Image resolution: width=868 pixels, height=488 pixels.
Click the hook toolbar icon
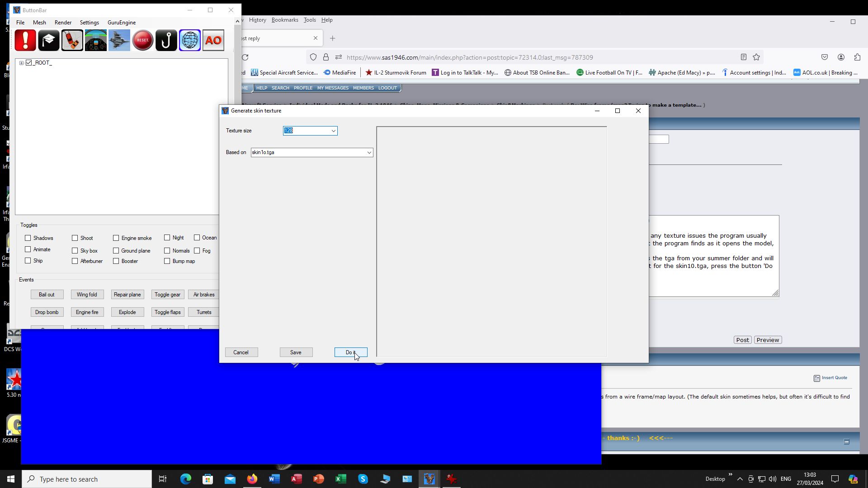point(166,40)
